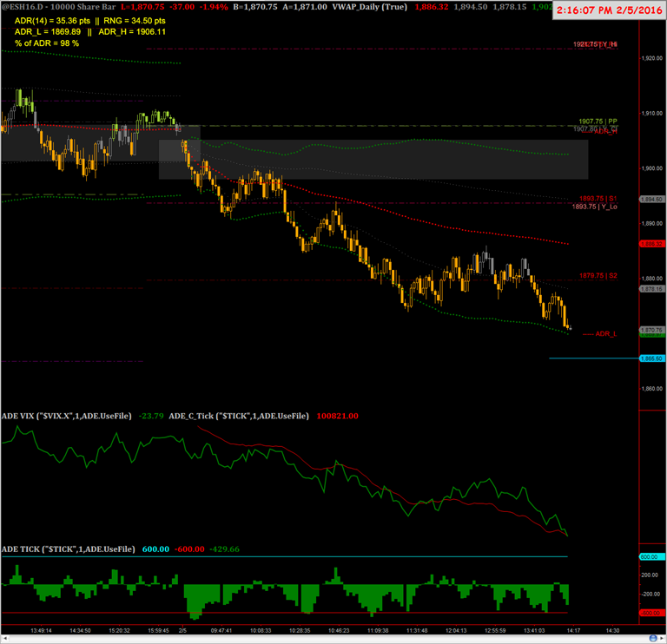Select the ADE_C_Tick ("$TICK") indicator label
667x644 pixels.
239,416
